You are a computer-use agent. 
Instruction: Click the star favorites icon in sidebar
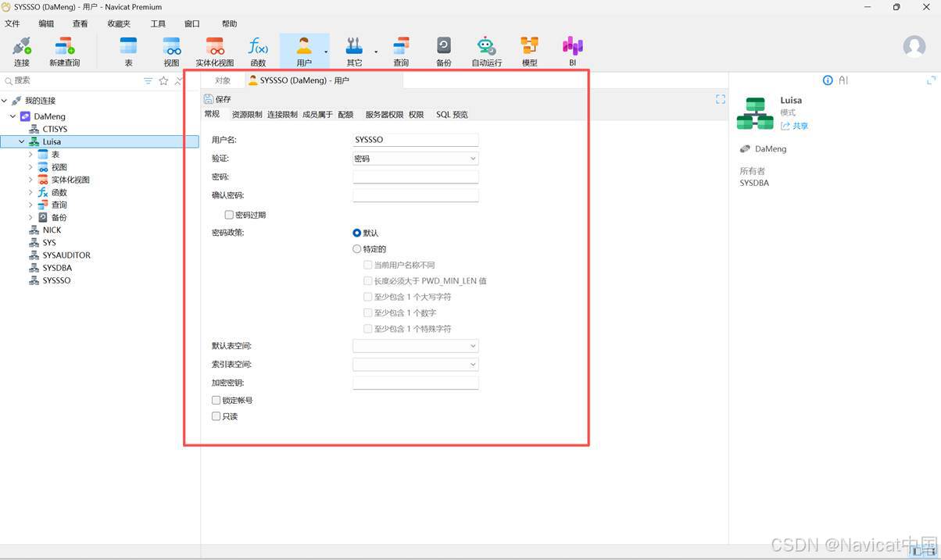point(164,80)
